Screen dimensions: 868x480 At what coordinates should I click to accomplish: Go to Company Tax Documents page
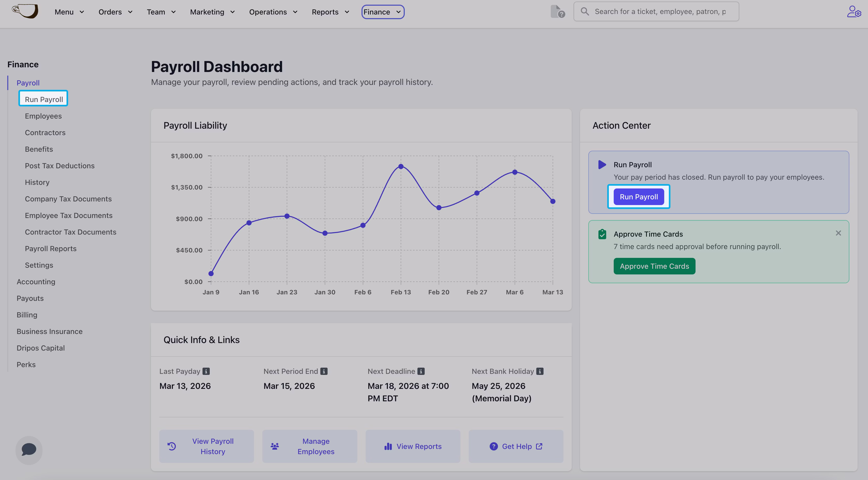(x=68, y=199)
